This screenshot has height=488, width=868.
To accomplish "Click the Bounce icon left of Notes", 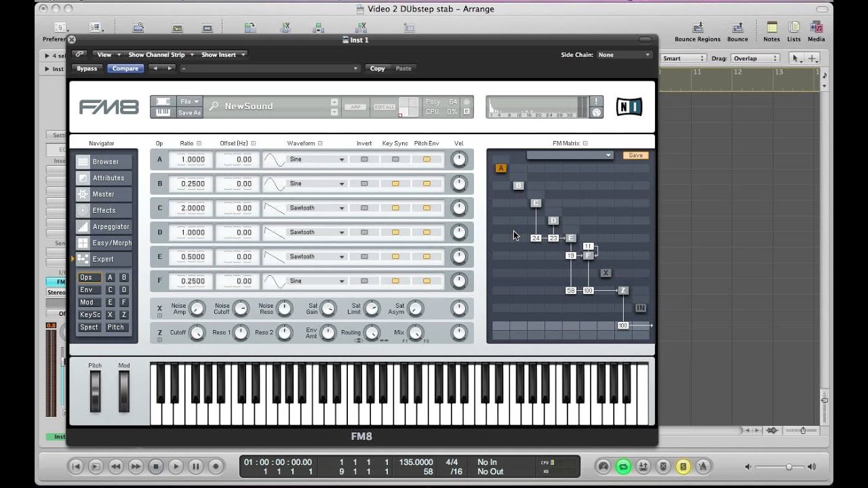I will 736,28.
